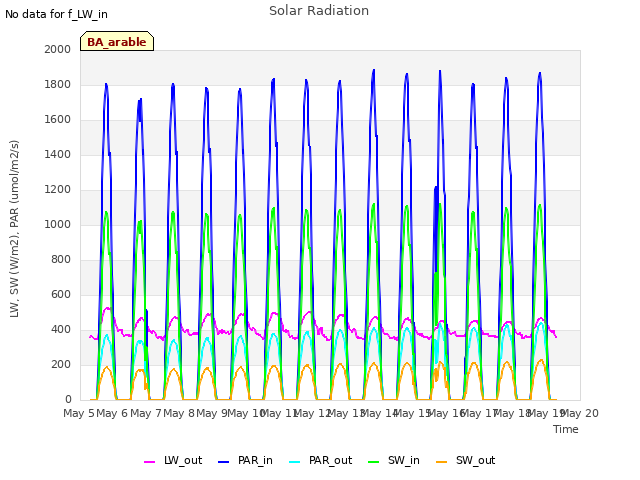Click the May 20 x-axis date label
The image size is (640, 480).
[x=580, y=413]
